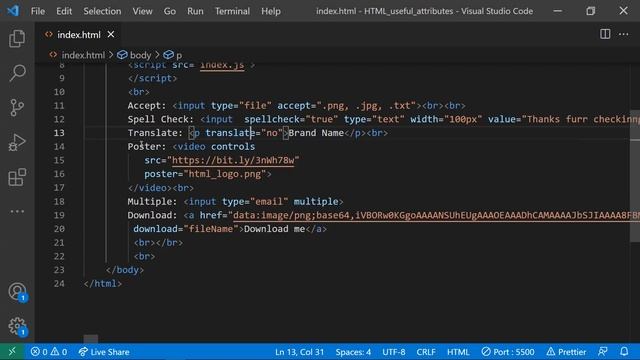Screen dimensions: 640x360
Task: Click the 'video' tag name on line 14
Action: [191, 147]
